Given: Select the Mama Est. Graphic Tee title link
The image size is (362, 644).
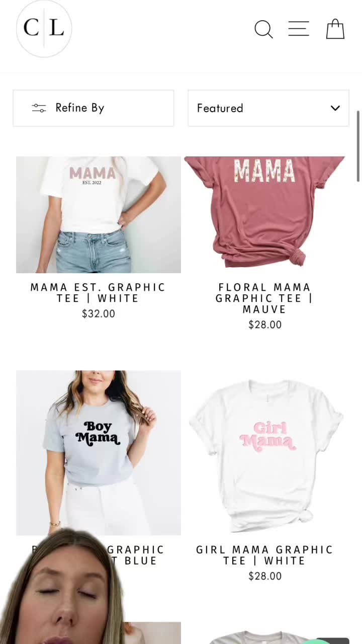Looking at the screenshot, I should tap(98, 293).
